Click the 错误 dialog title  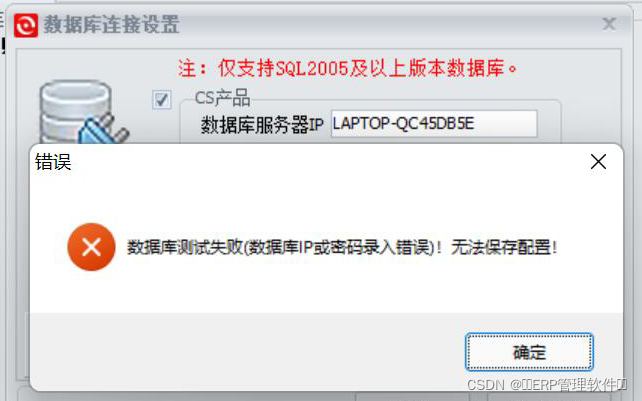click(53, 162)
